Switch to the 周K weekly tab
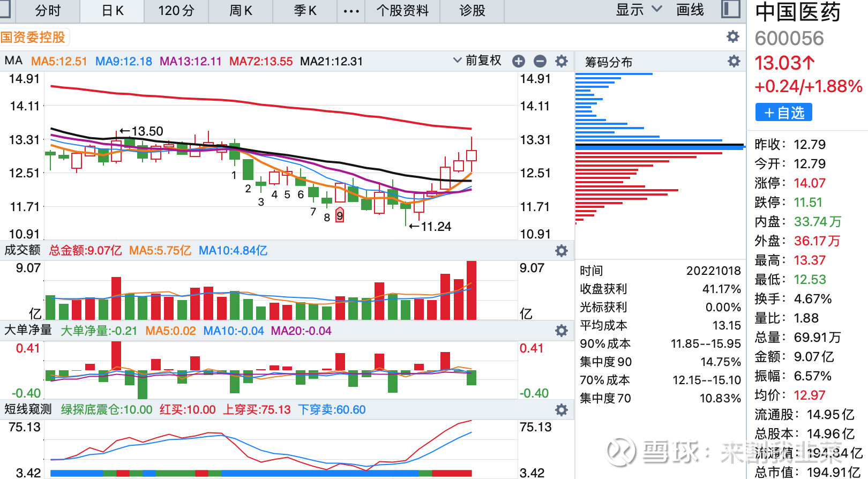The width and height of the screenshot is (868, 479). click(x=241, y=11)
